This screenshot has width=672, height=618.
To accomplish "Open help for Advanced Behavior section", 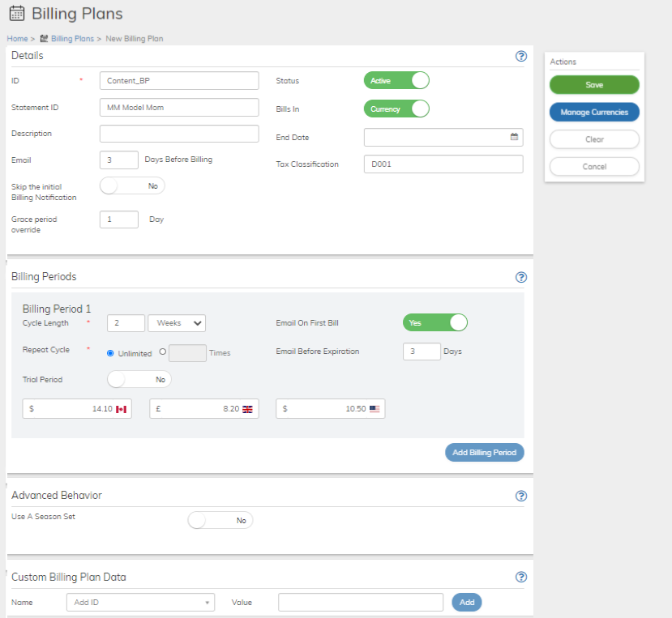I will 520,496.
